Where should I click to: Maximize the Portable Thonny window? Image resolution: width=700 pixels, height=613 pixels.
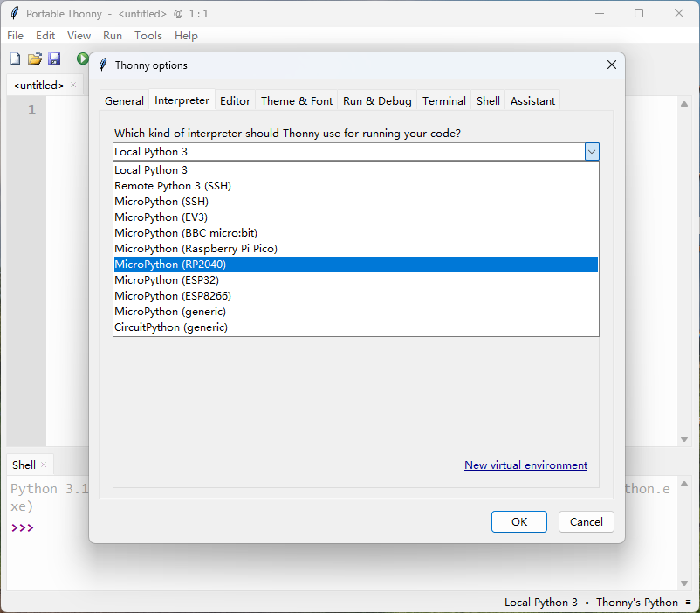[639, 13]
